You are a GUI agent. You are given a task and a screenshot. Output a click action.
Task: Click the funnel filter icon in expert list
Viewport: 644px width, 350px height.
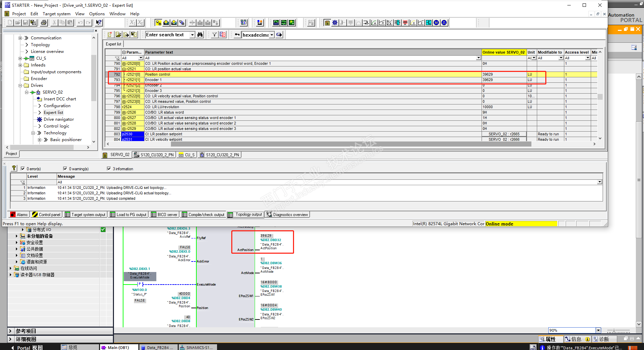[214, 35]
